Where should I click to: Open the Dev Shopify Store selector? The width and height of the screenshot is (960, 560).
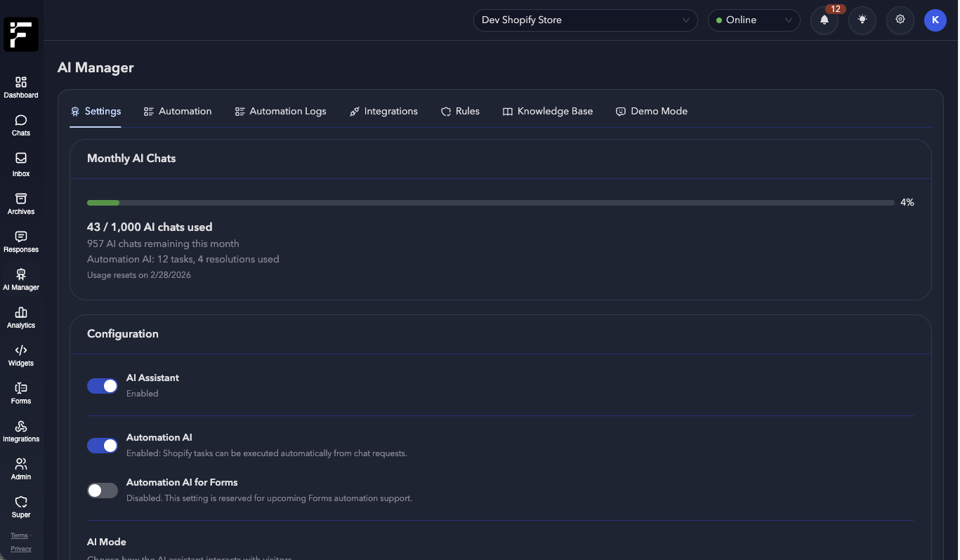[585, 20]
